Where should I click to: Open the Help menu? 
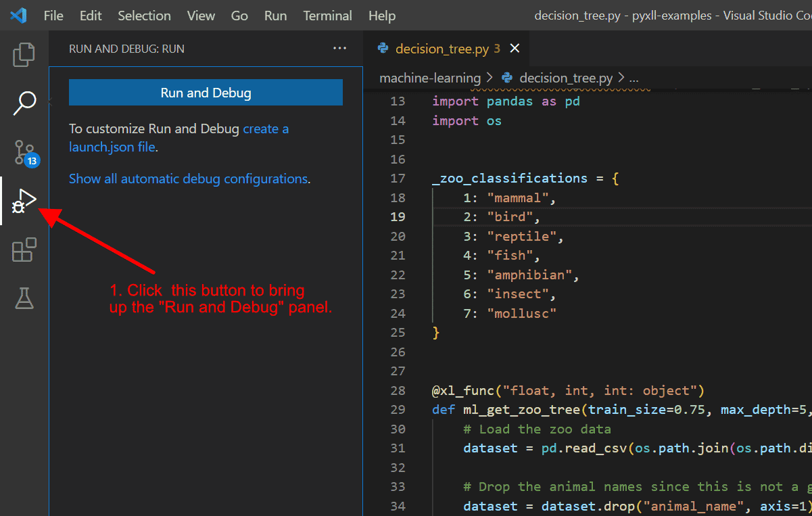(382, 16)
